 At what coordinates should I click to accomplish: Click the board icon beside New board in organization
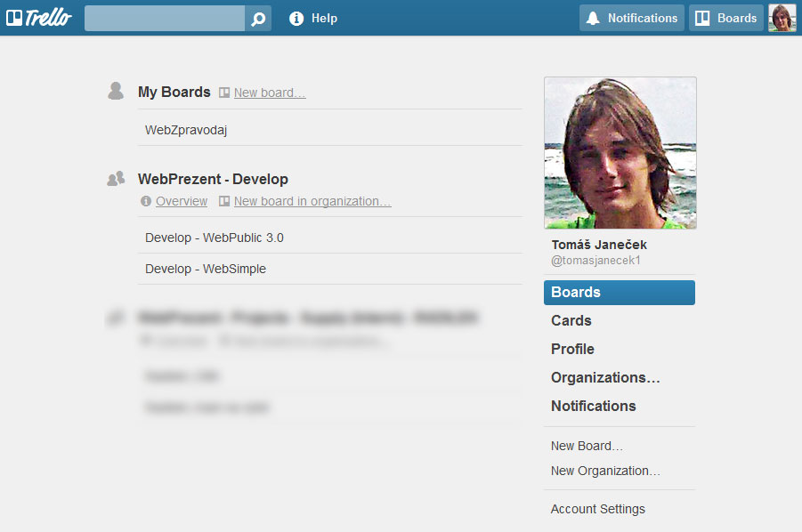tap(224, 201)
